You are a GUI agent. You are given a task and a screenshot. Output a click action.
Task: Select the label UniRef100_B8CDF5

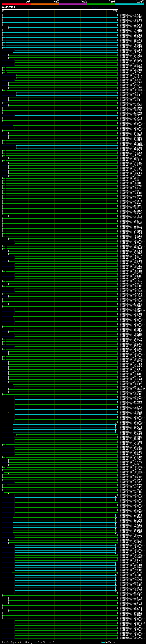[x=131, y=50]
